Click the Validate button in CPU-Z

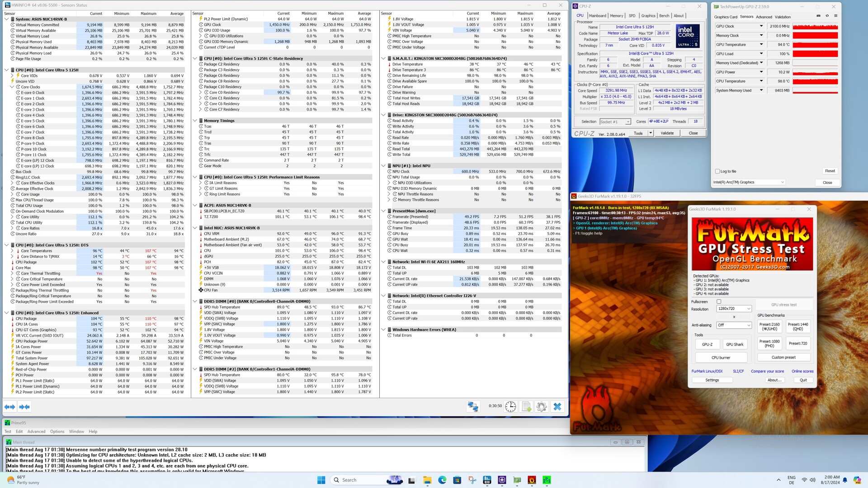pyautogui.click(x=667, y=133)
